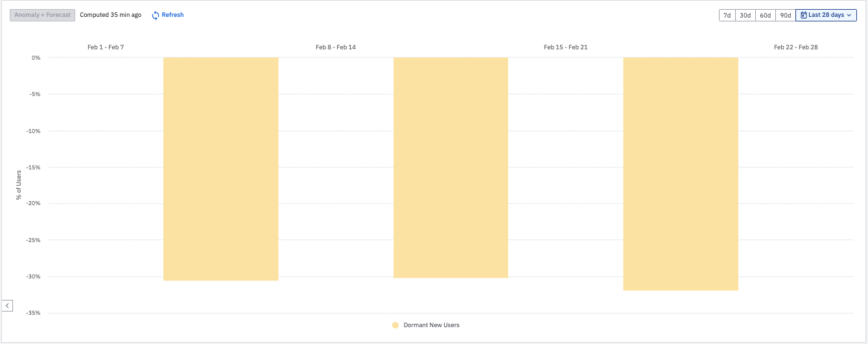Click the Feb 15 - Feb 21 axis label
Screen dimensions: 868x344
click(566, 47)
